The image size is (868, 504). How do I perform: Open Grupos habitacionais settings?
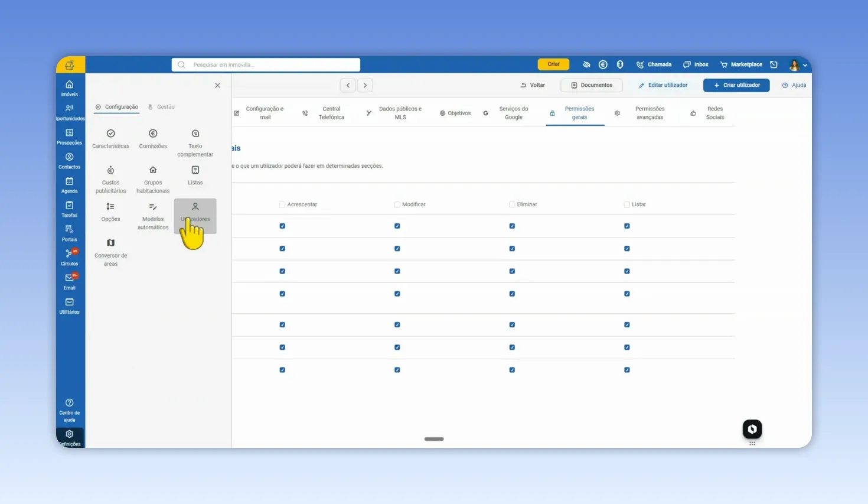point(153,180)
